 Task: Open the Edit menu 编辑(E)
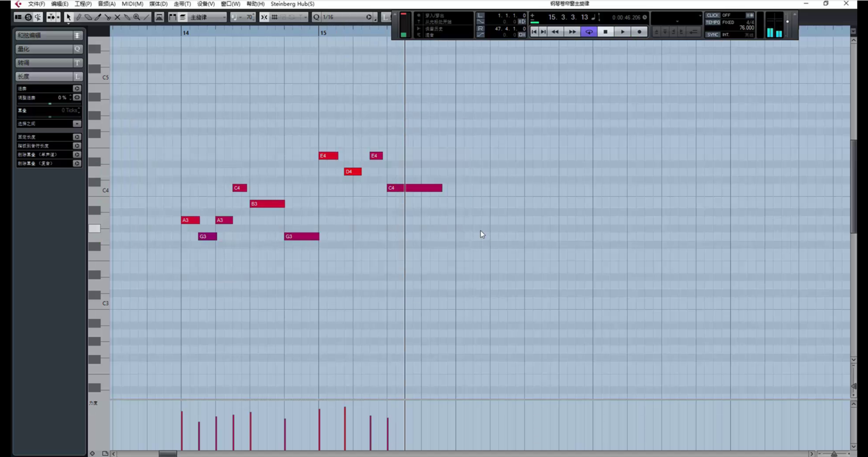60,4
